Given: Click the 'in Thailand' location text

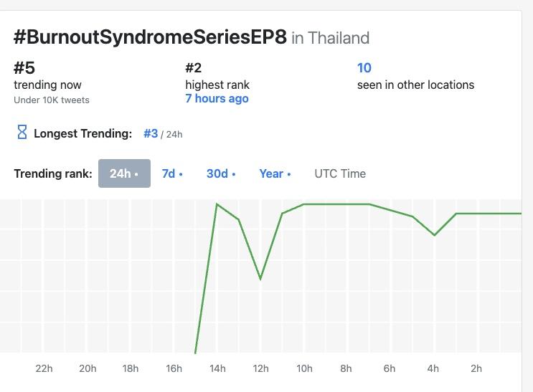Looking at the screenshot, I should 331,38.
